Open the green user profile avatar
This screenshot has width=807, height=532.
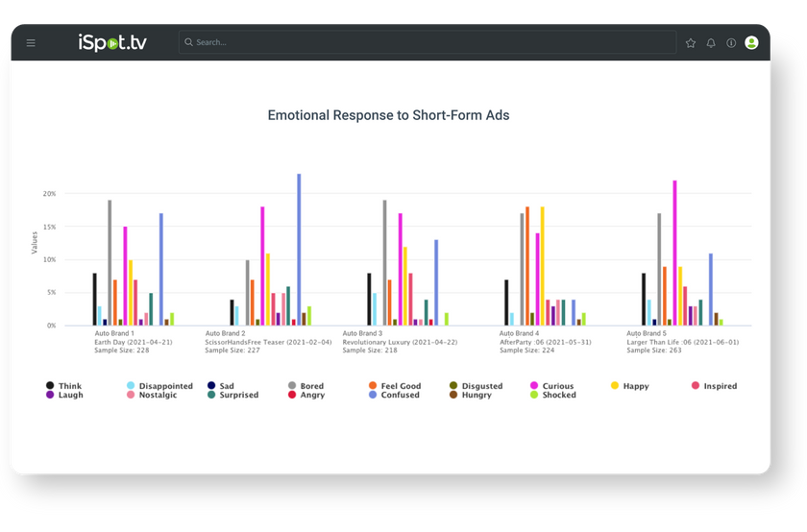tap(751, 43)
